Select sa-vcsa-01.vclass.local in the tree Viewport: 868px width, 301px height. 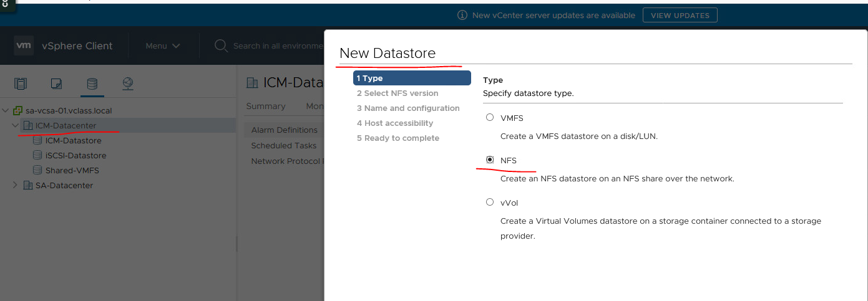point(69,110)
